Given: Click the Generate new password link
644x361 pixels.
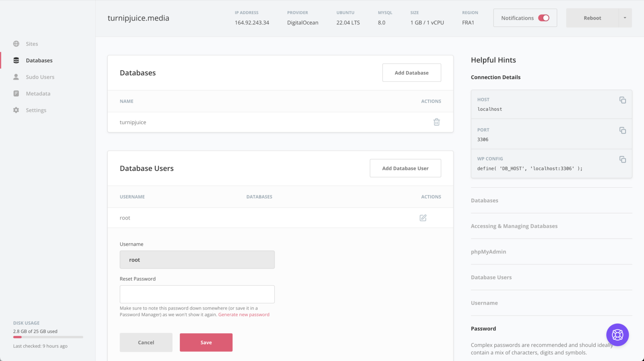Looking at the screenshot, I should click(x=244, y=314).
